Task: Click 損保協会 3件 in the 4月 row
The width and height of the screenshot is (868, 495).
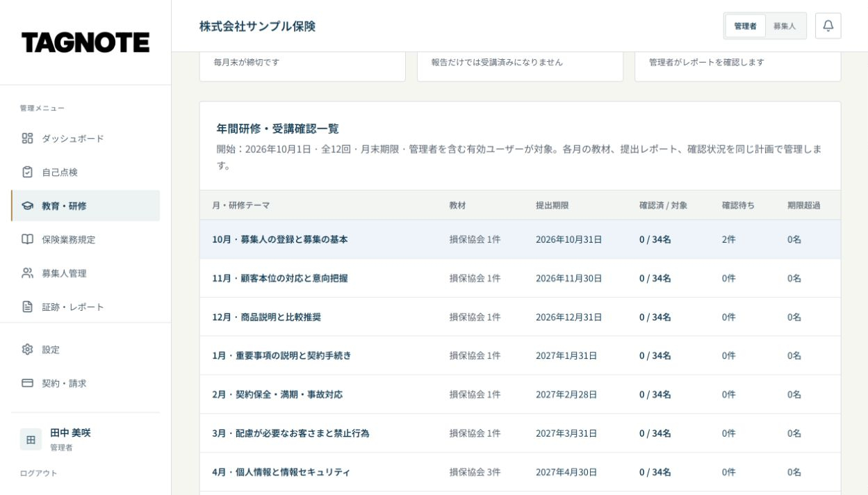Action: click(475, 472)
